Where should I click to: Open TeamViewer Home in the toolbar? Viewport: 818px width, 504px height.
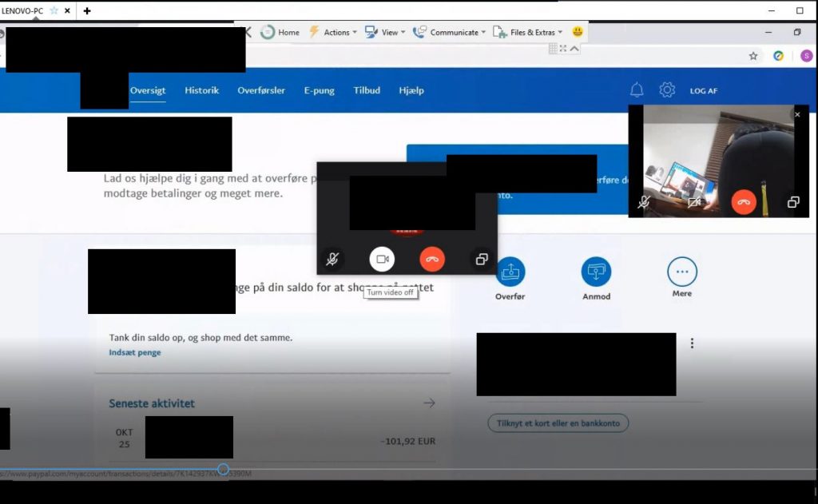click(x=280, y=32)
